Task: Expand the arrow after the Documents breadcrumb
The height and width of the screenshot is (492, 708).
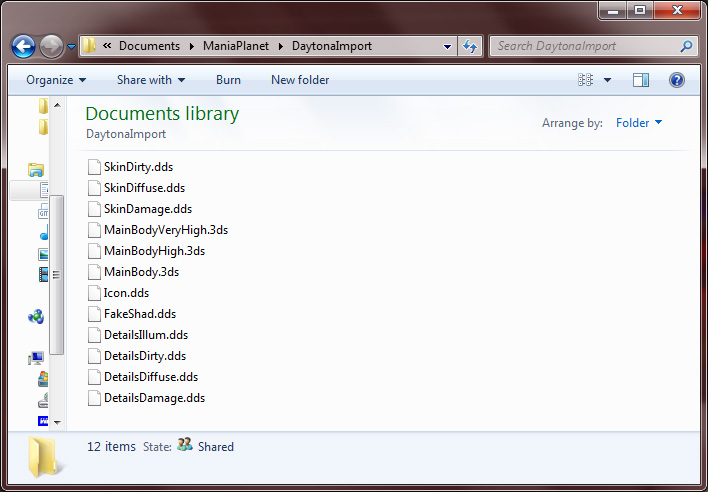Action: point(192,46)
